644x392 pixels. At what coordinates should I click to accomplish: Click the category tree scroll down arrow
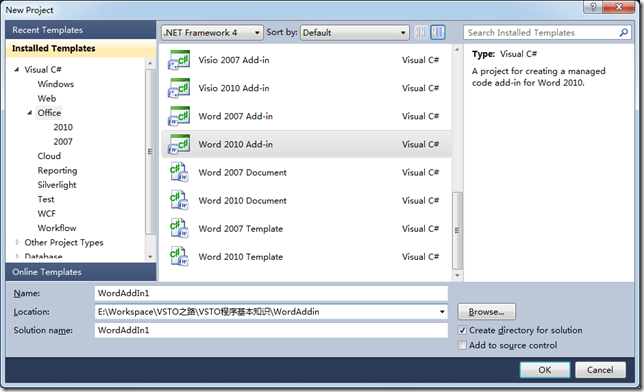(150, 256)
